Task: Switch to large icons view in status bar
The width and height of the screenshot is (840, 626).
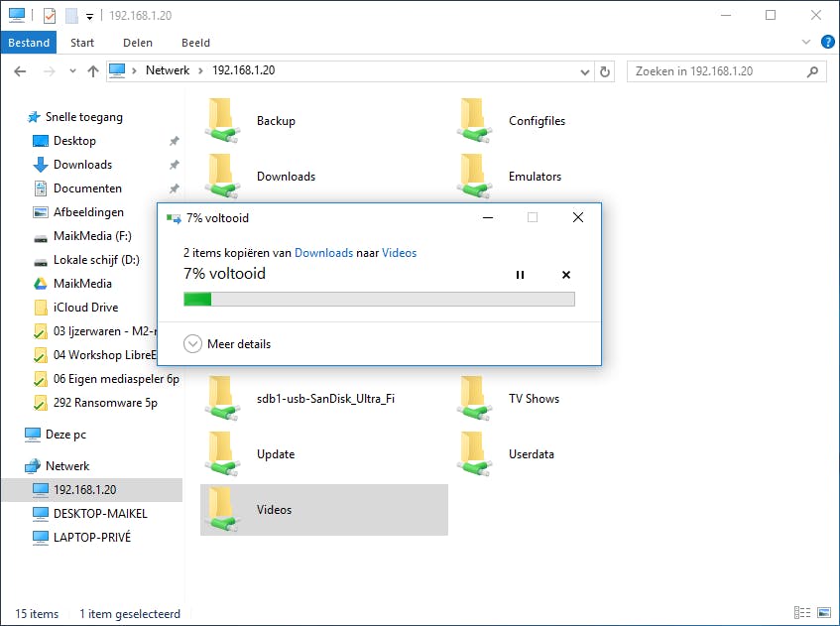Action: pyautogui.click(x=824, y=612)
